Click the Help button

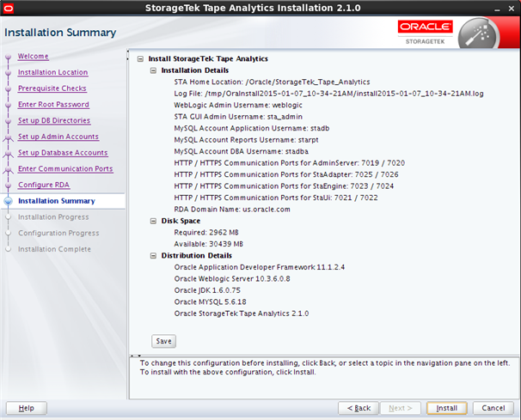pyautogui.click(x=27, y=408)
